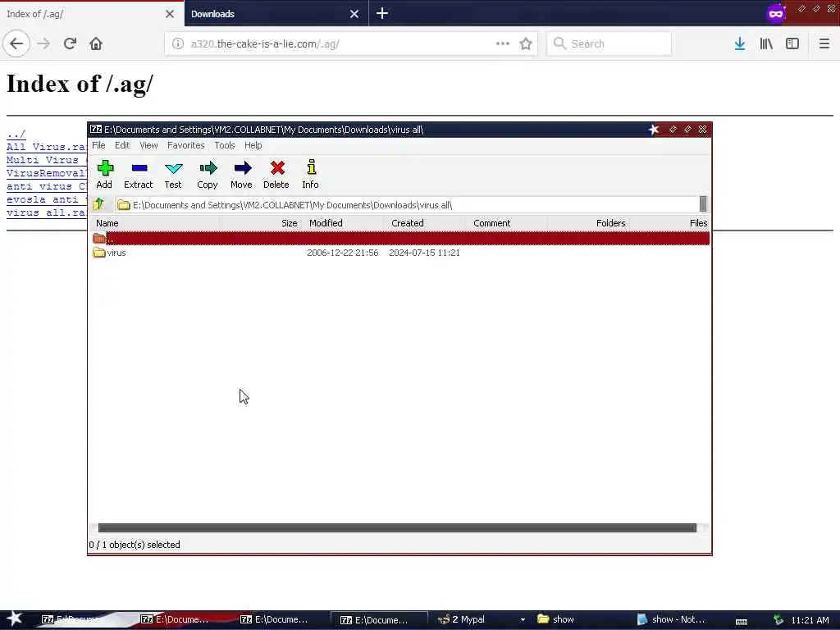The width and height of the screenshot is (840, 630).
Task: Click the browser Back button
Action: coord(16,43)
